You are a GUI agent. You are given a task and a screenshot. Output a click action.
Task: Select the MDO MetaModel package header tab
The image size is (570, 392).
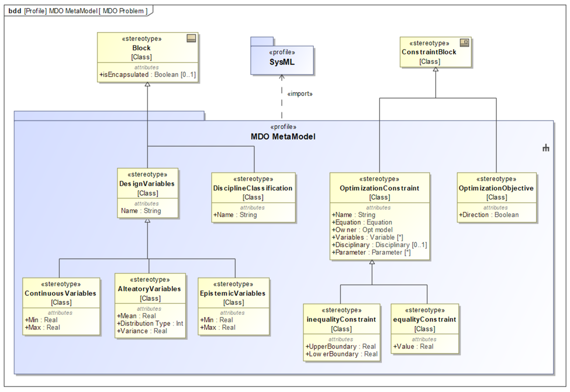(x=109, y=115)
